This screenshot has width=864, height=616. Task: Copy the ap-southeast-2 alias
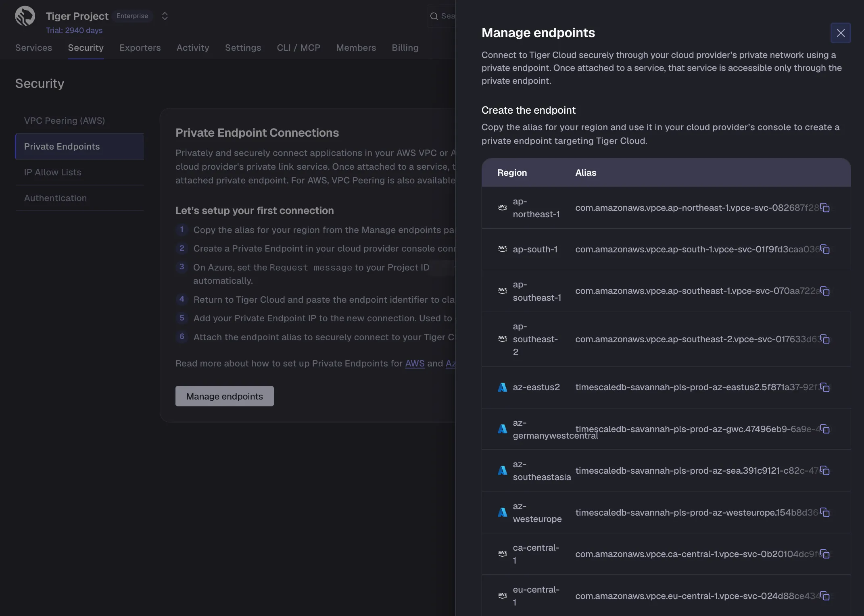coord(825,339)
